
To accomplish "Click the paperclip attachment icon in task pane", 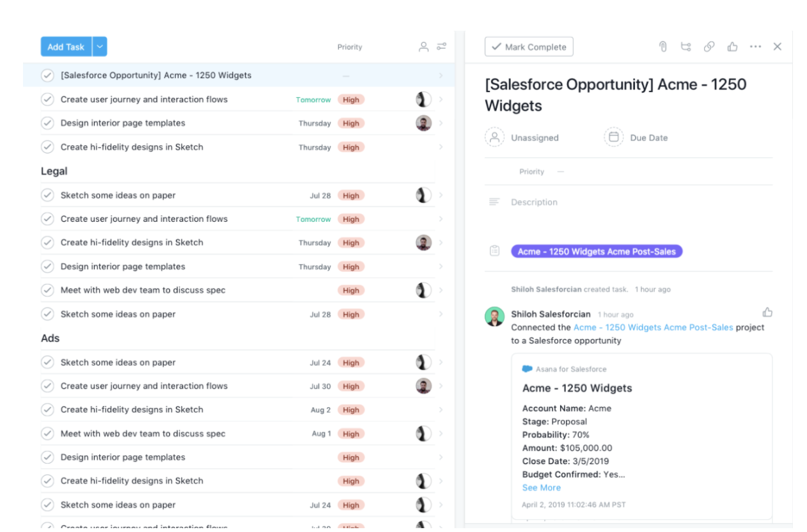I will [x=663, y=47].
